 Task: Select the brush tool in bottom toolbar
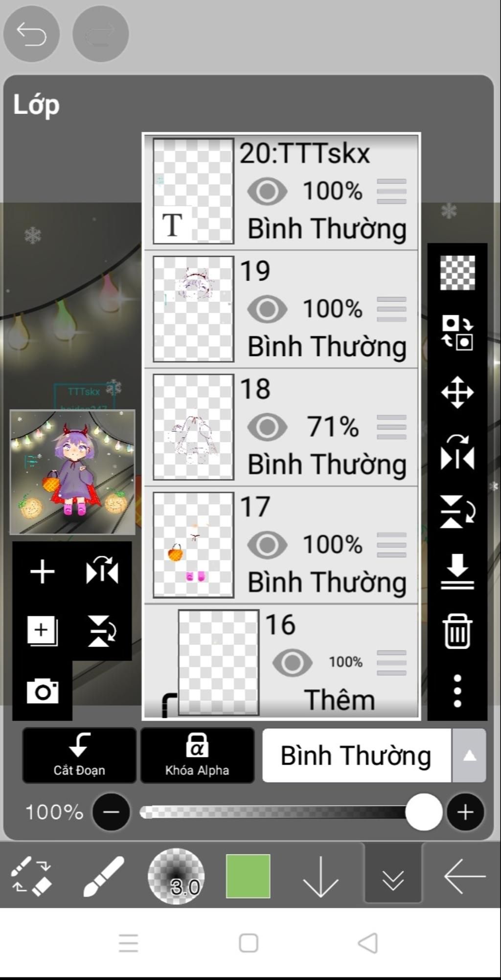(103, 876)
